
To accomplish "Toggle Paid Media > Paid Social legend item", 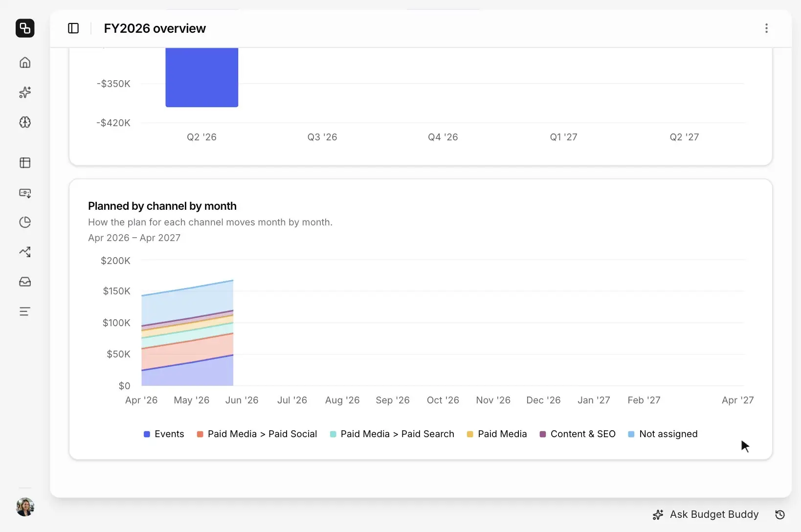I will (x=257, y=434).
